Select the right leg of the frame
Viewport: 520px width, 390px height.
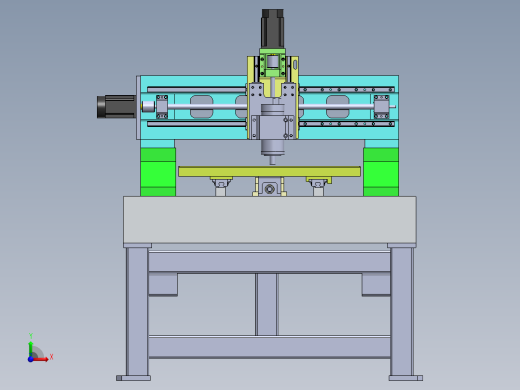402,312
